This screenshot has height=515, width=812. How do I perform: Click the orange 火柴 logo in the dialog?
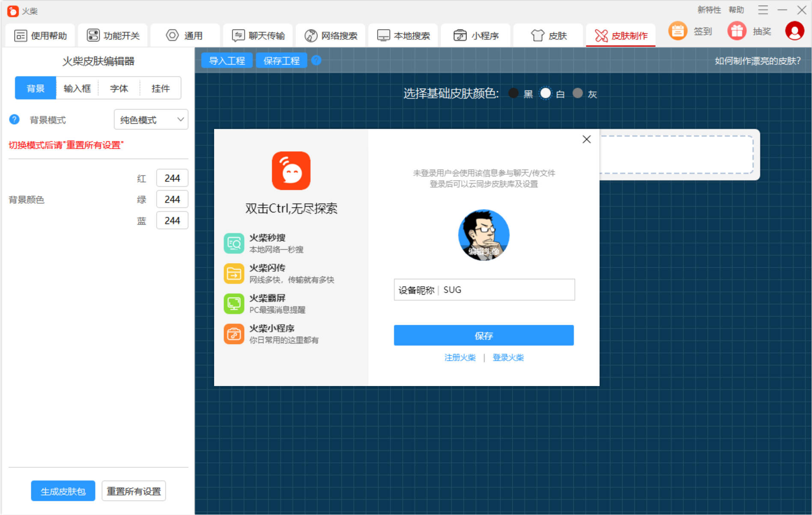click(x=291, y=171)
